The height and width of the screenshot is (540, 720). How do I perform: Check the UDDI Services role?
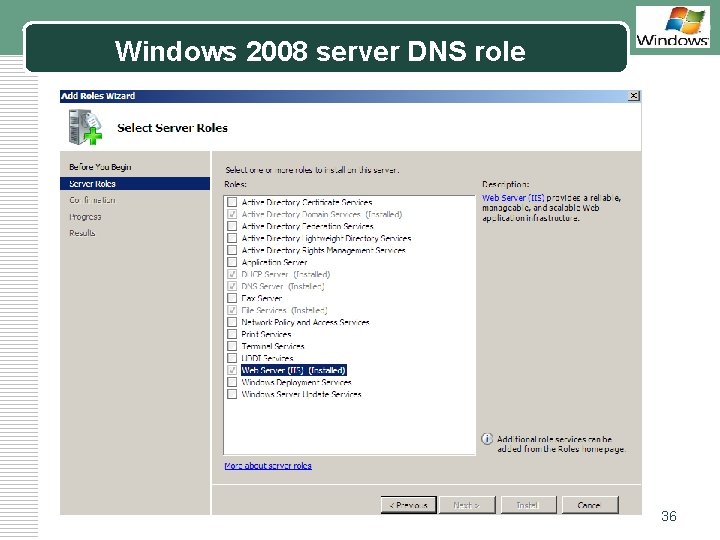232,358
